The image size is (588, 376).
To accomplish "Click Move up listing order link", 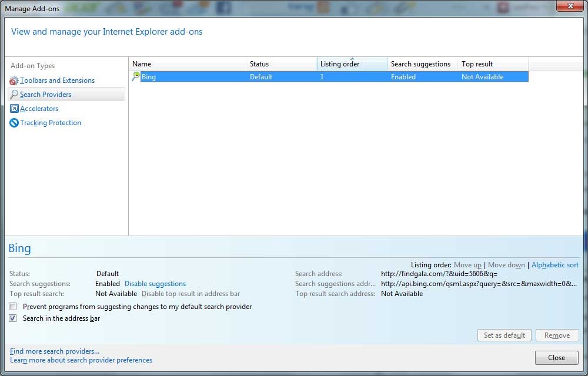I will click(x=467, y=265).
